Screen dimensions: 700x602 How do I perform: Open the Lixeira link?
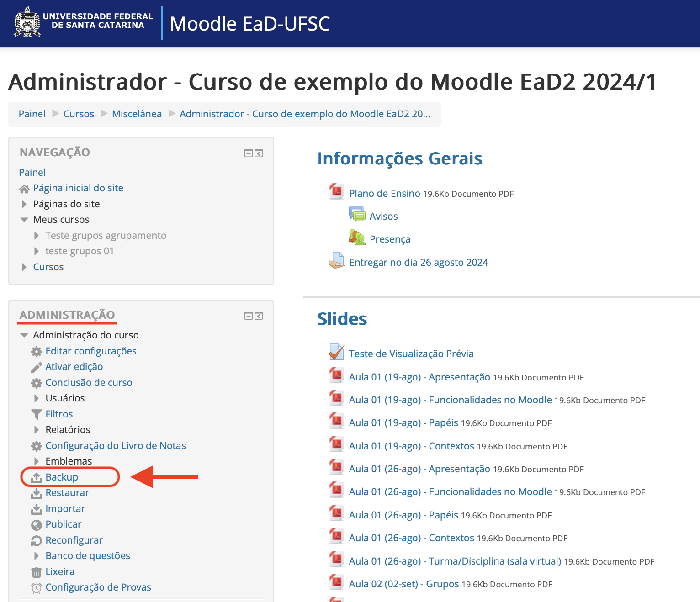click(60, 572)
